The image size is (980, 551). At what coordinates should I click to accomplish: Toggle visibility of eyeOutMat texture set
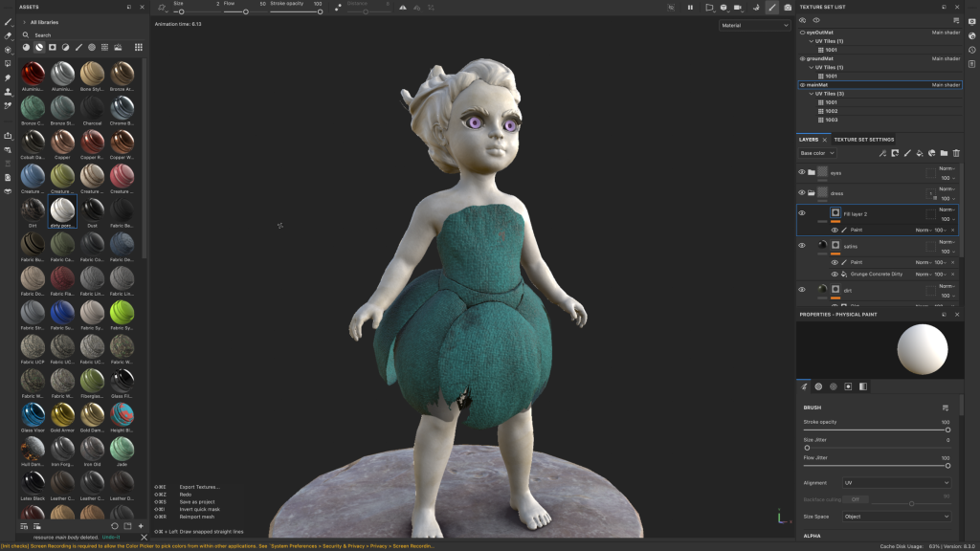click(x=803, y=33)
